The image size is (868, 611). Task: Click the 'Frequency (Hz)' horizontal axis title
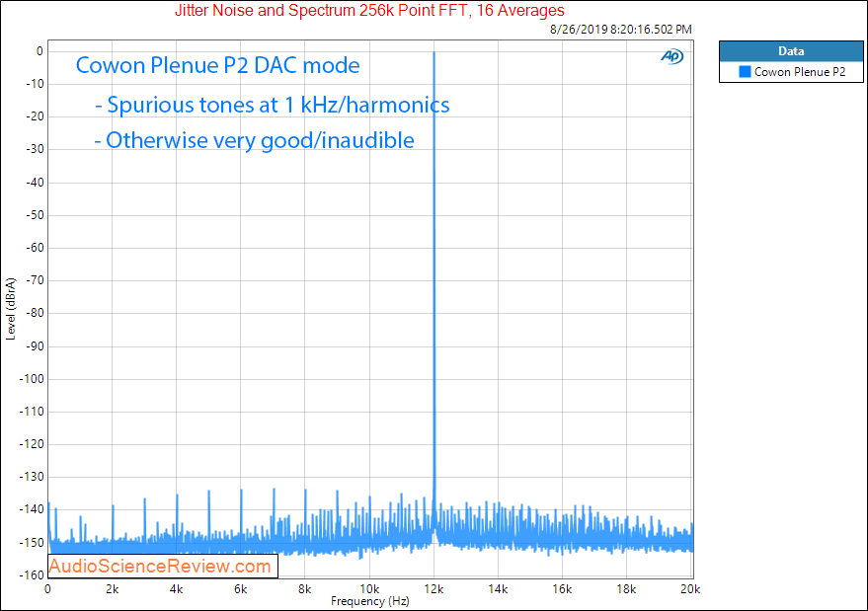coord(369,601)
